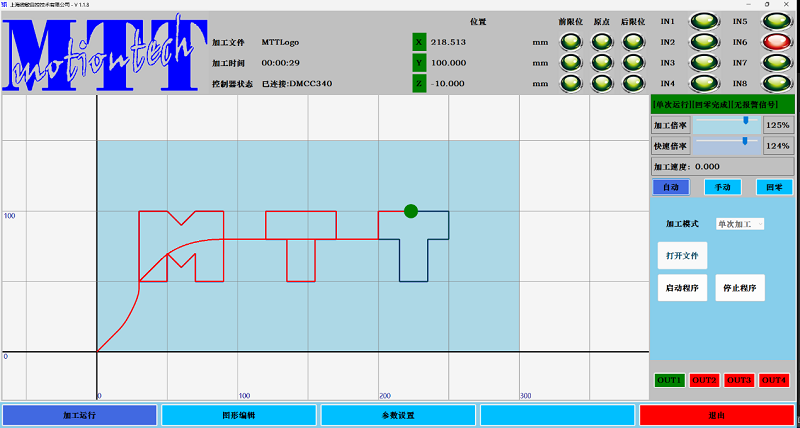
Task: Click the Y-axis origin indicator light
Action: coord(602,63)
